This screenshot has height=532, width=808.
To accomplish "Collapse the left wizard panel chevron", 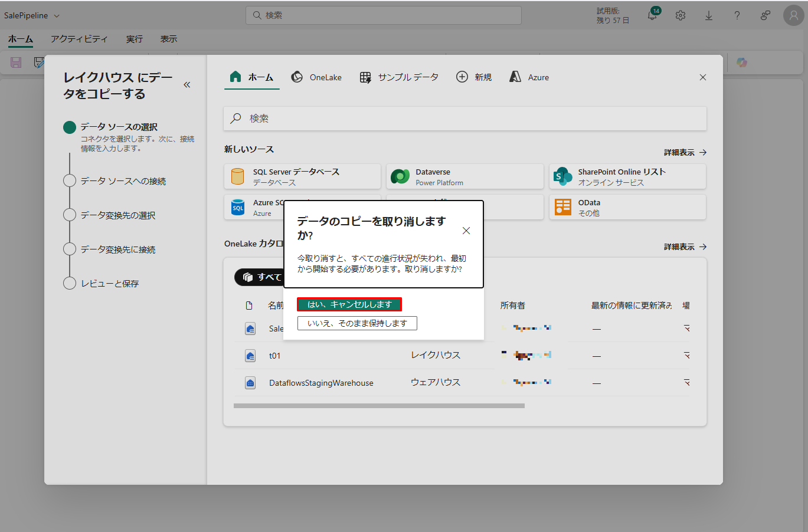I will coord(187,85).
